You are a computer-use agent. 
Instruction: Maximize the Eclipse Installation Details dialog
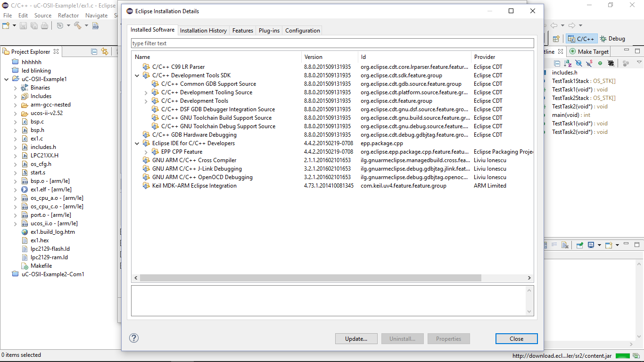click(x=511, y=11)
